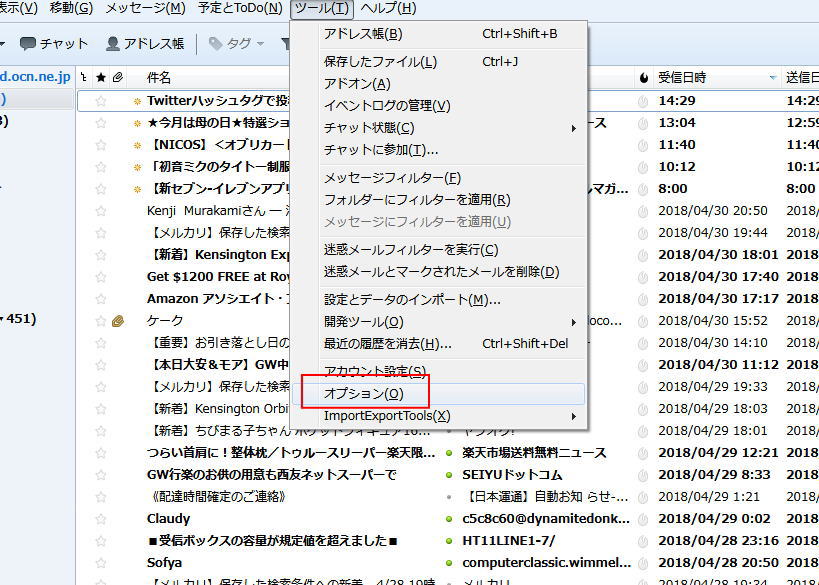Viewport: 819px width, 585px height.
Task: Toggle junk icon on the 14:29 message
Action: (x=644, y=101)
